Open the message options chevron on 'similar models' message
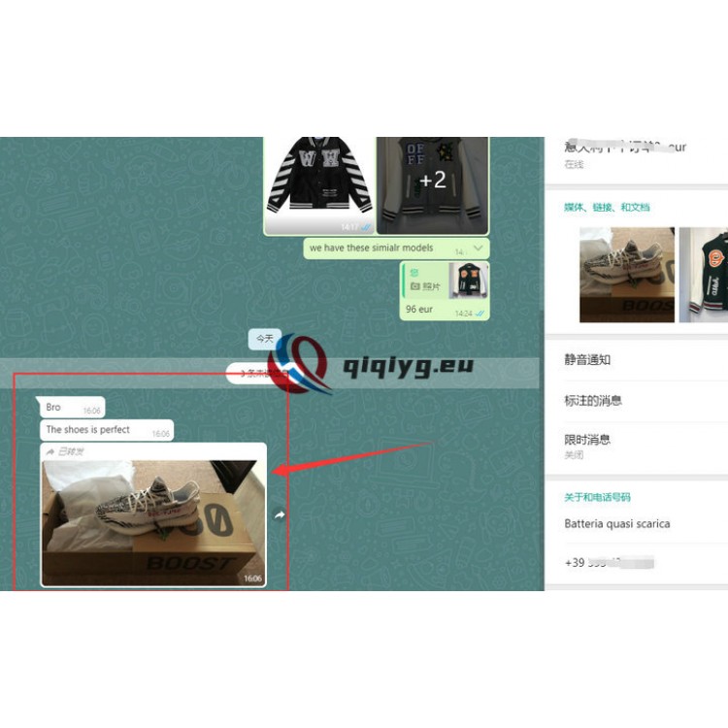 coord(479,248)
